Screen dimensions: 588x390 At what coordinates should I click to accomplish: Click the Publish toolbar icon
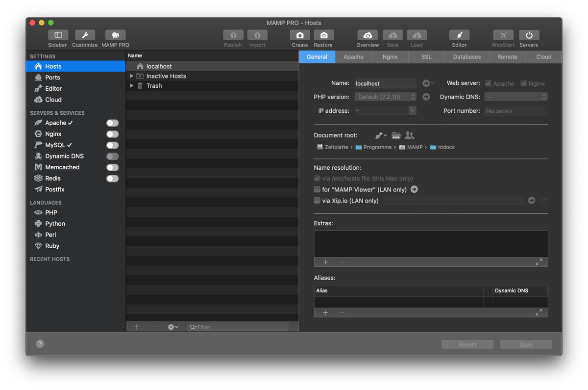(233, 35)
